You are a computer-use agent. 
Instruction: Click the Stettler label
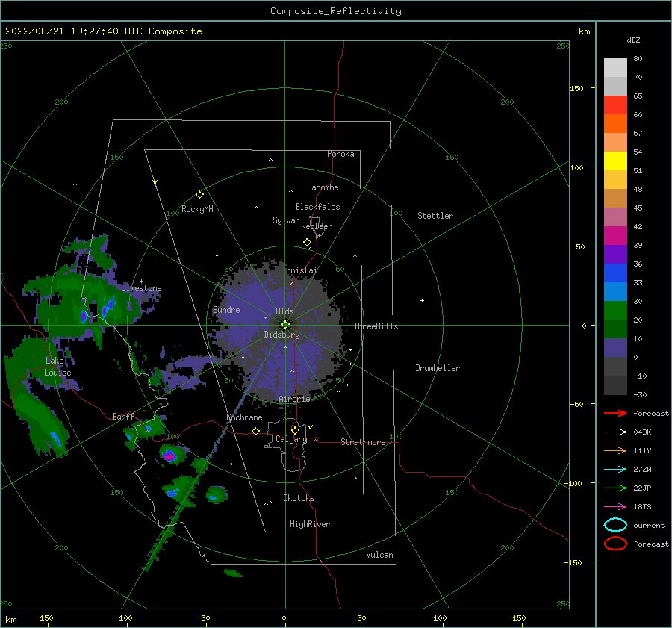pos(435,216)
